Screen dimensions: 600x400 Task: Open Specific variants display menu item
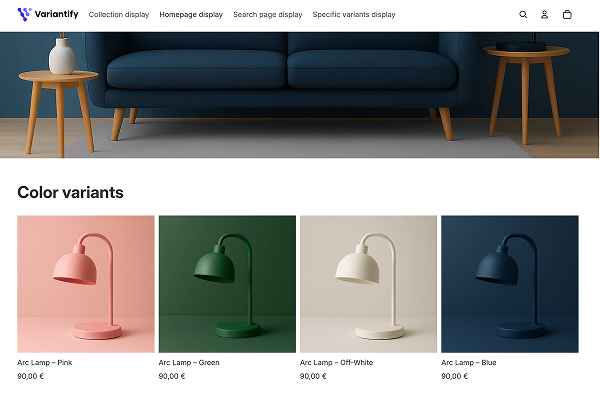click(x=354, y=15)
